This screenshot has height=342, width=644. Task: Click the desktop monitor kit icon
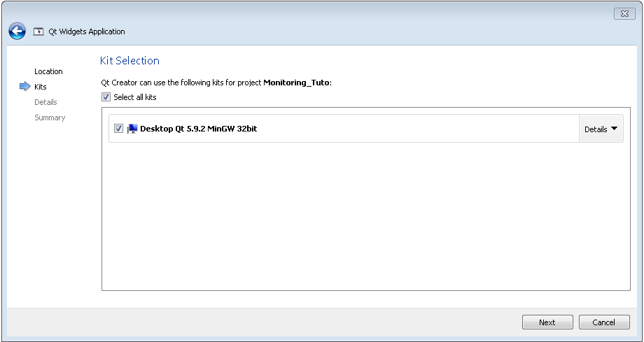pos(132,129)
